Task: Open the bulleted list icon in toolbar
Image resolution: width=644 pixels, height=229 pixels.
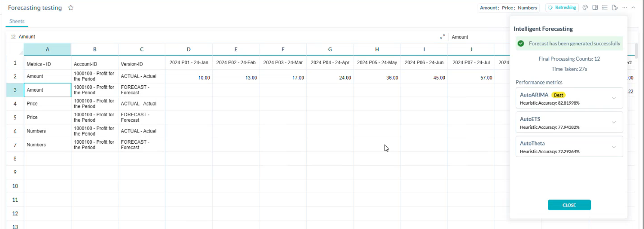Action: (x=605, y=8)
